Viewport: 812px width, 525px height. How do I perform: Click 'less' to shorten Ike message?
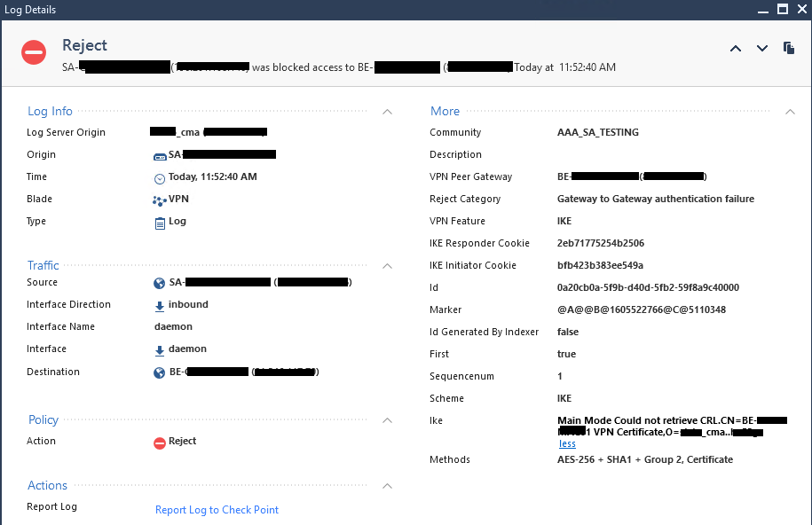pyautogui.click(x=567, y=443)
